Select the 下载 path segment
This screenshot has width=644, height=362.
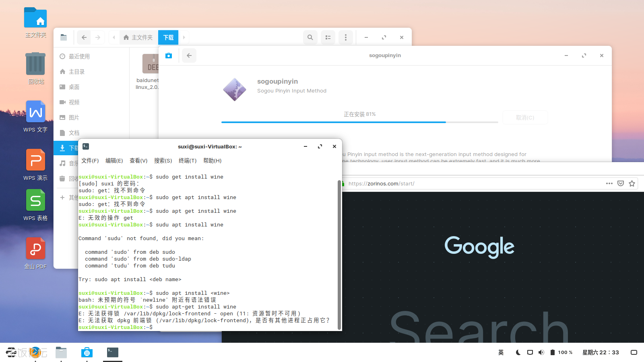click(x=168, y=37)
